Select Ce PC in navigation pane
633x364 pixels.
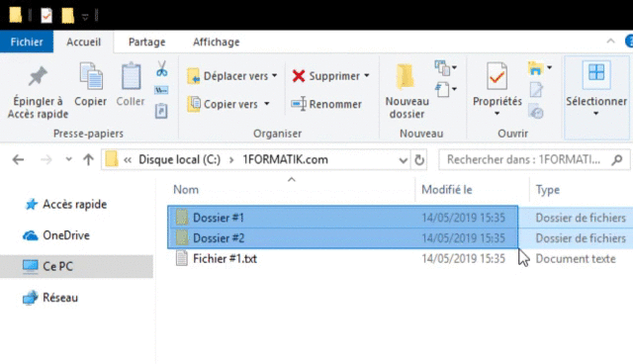coord(76,266)
